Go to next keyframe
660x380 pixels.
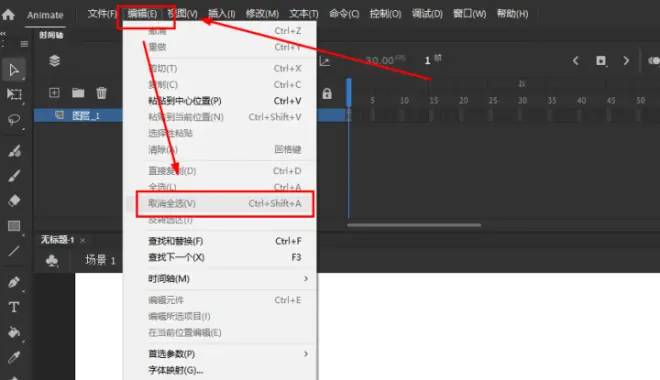(626, 61)
